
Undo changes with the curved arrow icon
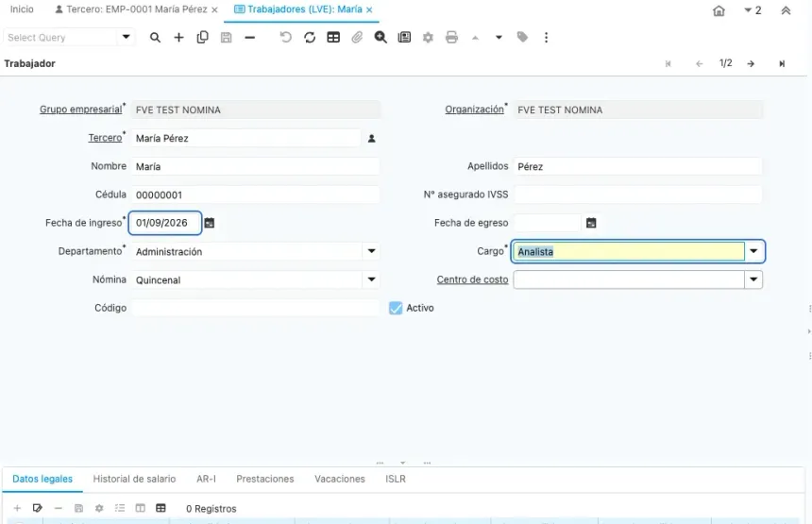click(286, 37)
